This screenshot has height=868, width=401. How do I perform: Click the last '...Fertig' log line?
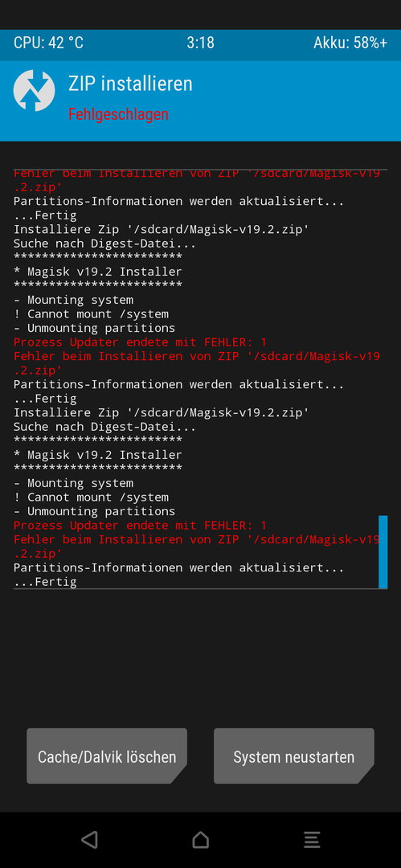click(46, 582)
